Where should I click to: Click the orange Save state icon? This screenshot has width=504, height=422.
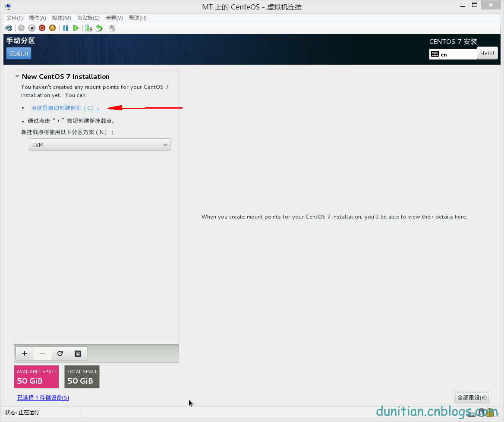click(x=52, y=28)
